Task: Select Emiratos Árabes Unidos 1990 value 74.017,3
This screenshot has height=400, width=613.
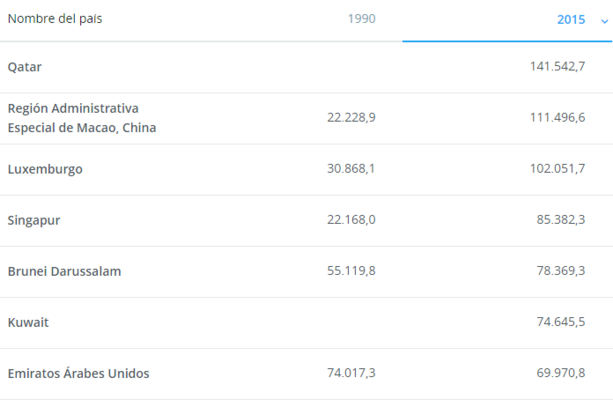Action: [351, 373]
